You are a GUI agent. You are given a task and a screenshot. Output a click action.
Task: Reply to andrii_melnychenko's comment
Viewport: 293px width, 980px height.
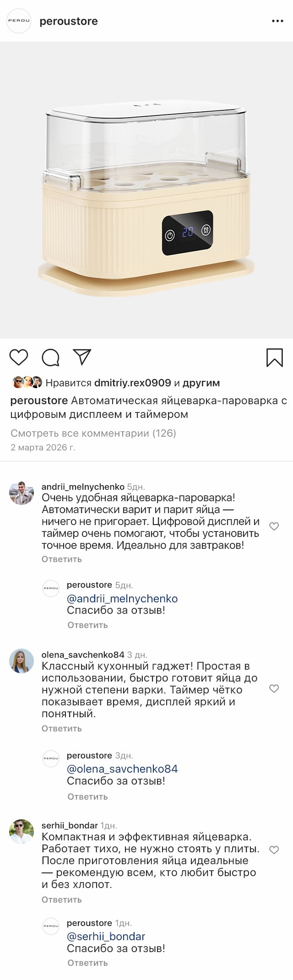[x=62, y=559]
